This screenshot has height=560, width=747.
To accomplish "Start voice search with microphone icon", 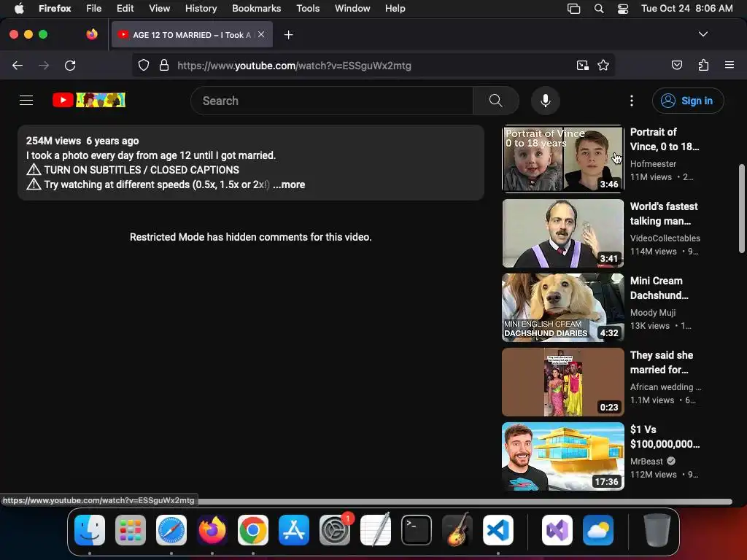I will (546, 101).
